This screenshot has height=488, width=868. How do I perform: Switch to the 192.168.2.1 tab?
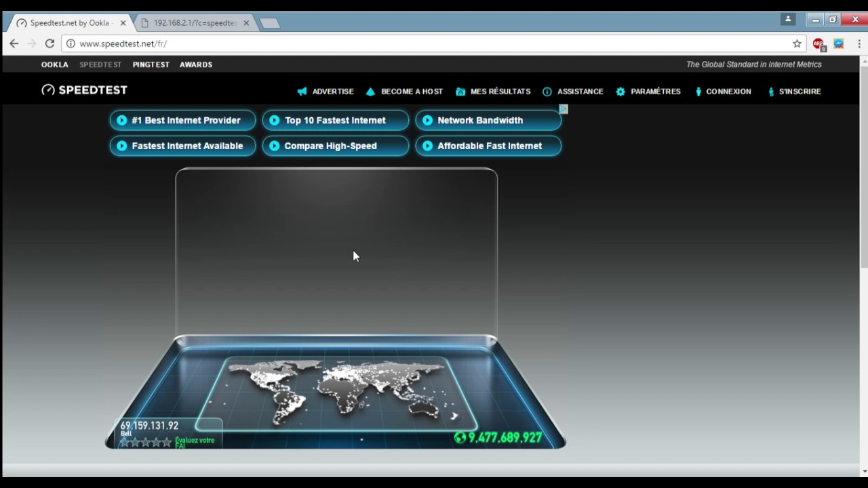pos(195,23)
